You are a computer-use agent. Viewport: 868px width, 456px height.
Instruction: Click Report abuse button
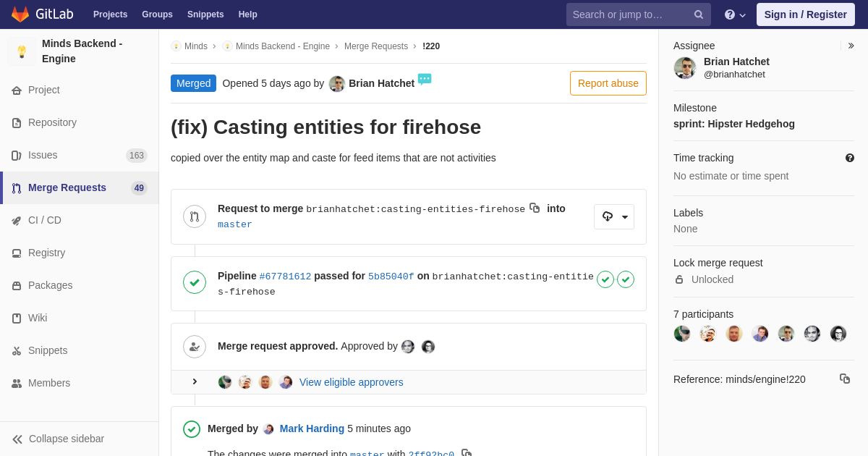[x=608, y=83]
